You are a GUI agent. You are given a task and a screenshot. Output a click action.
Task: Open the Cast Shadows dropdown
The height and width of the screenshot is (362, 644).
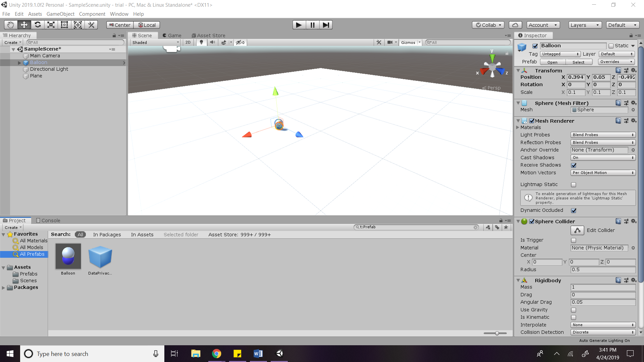coord(603,158)
